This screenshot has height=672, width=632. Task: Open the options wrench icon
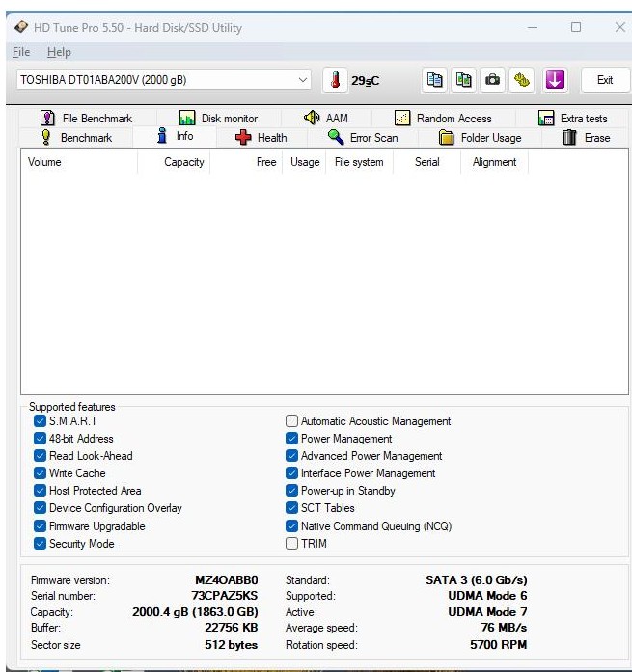pos(521,80)
